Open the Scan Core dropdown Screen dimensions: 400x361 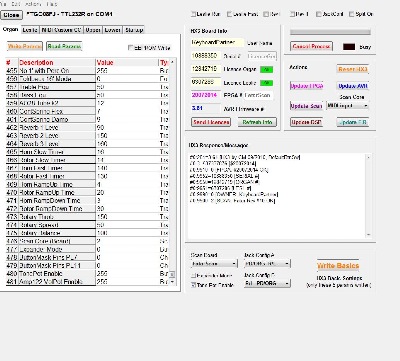[347, 106]
